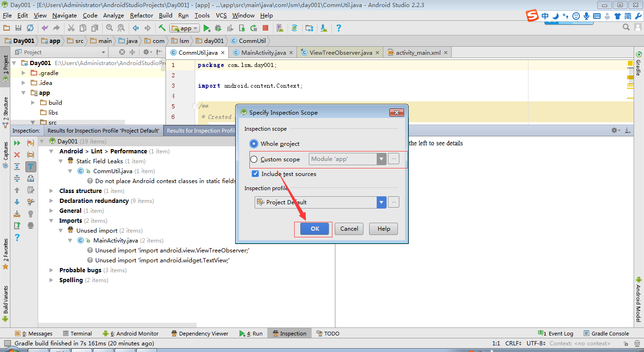Click the Find magnifier icon in toolbar
Image resolution: width=644 pixels, height=352 pixels.
[109, 28]
